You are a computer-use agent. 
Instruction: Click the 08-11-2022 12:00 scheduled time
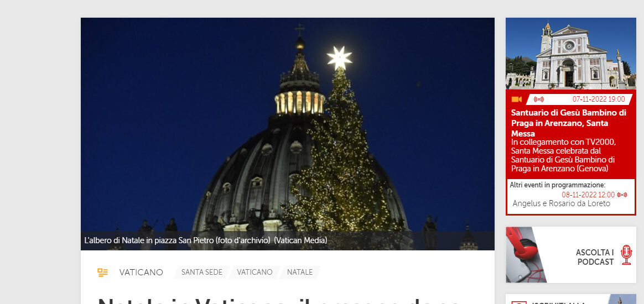[588, 195]
